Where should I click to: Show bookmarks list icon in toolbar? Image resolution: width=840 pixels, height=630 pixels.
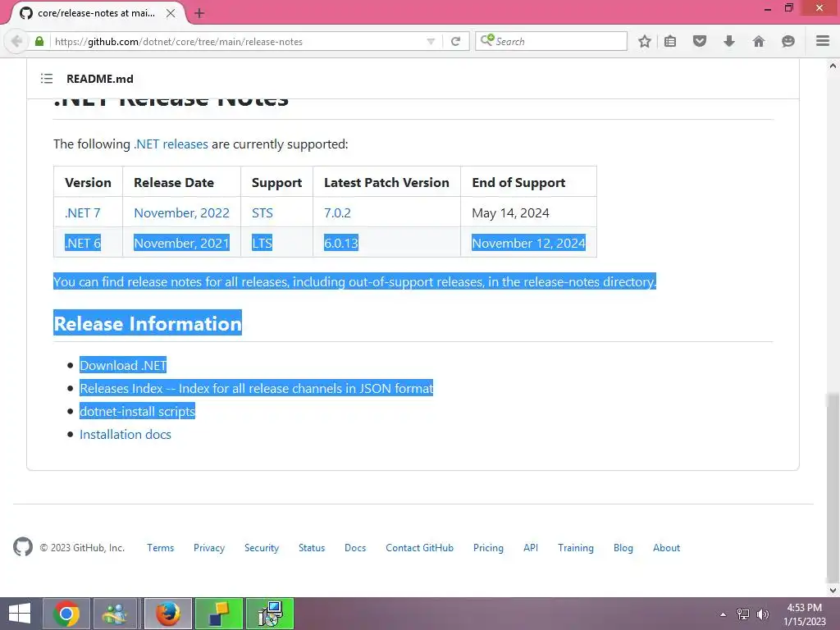670,41
